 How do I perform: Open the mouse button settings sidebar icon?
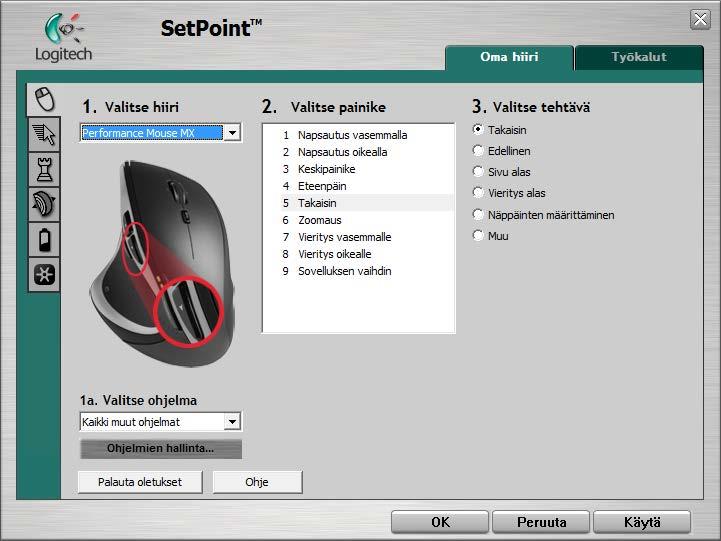tap(44, 99)
